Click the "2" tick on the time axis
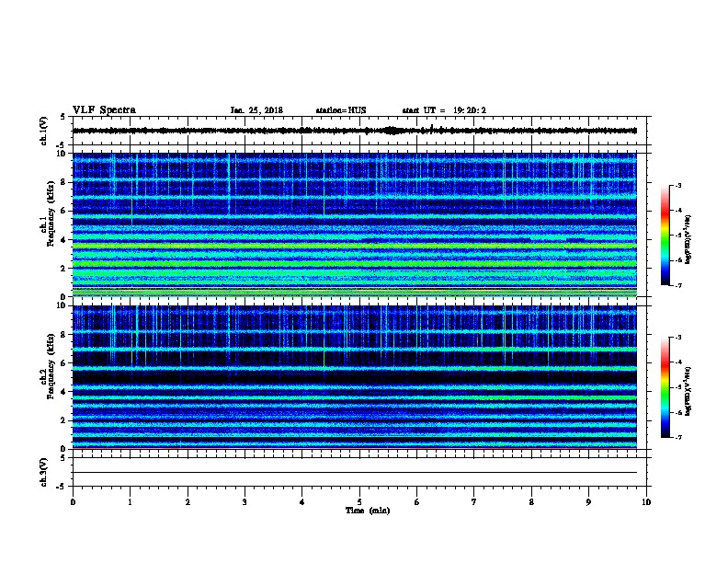Screen dimensions: 728x563 pyautogui.click(x=188, y=502)
